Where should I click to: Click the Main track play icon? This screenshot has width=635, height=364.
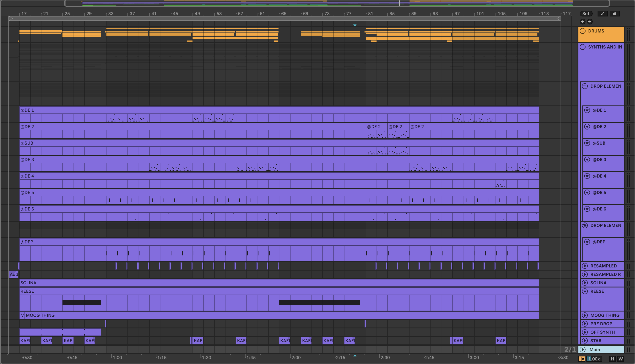tap(583, 350)
